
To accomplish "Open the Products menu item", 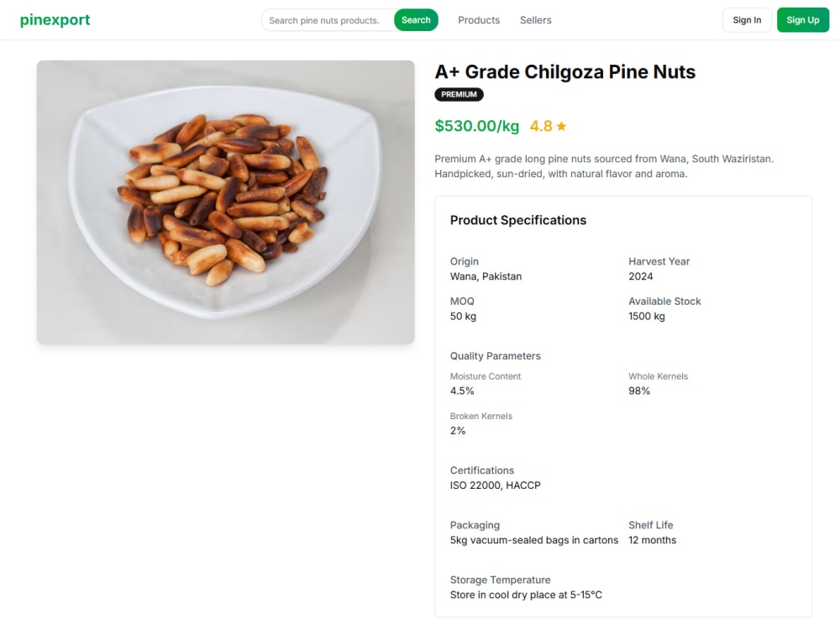I will pos(479,20).
